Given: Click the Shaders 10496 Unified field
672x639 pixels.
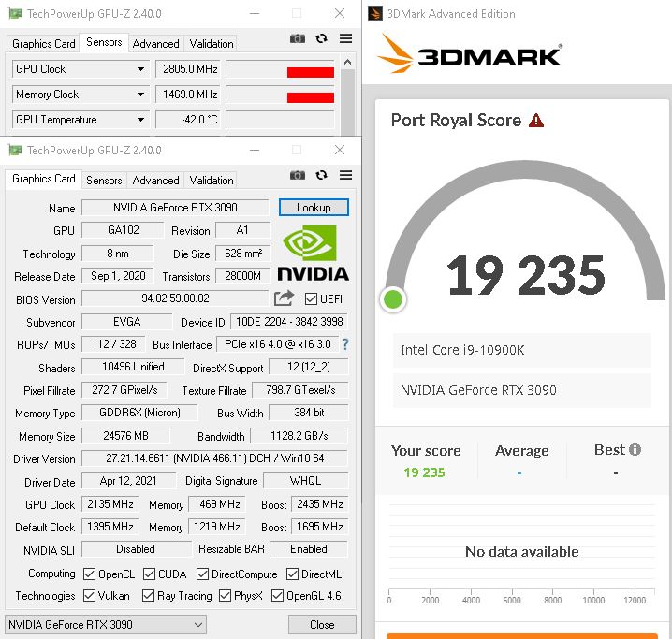Looking at the screenshot, I should [133, 367].
